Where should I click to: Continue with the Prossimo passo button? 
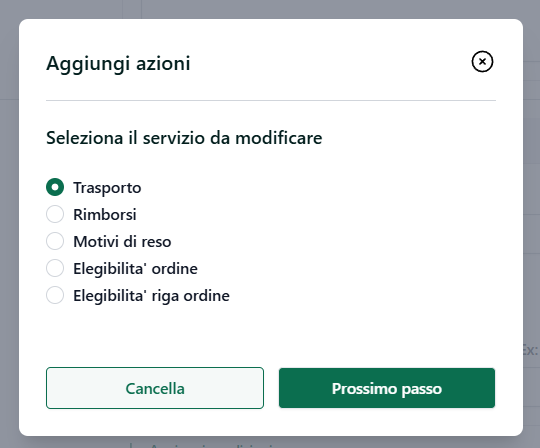387,388
